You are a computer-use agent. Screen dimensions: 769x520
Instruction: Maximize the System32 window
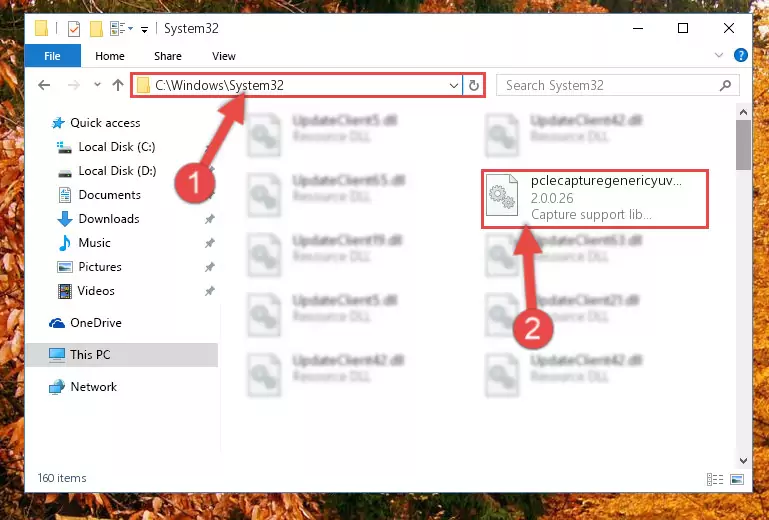pos(683,28)
